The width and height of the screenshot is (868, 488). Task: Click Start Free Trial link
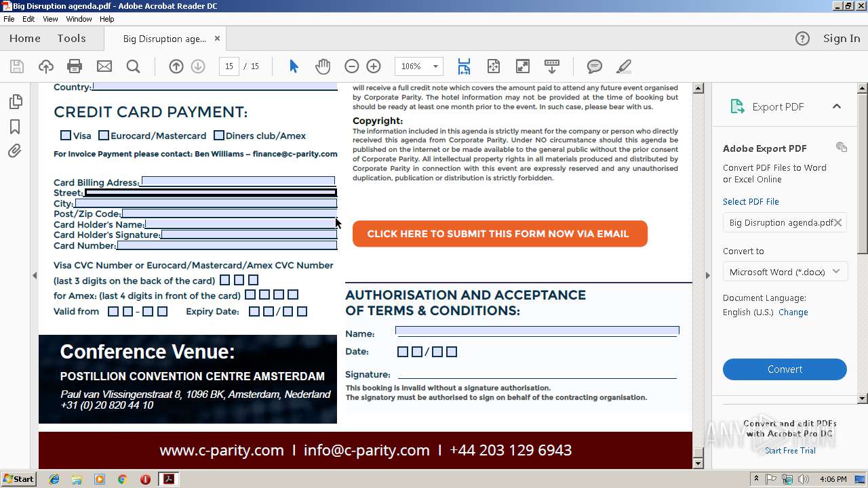pyautogui.click(x=790, y=450)
